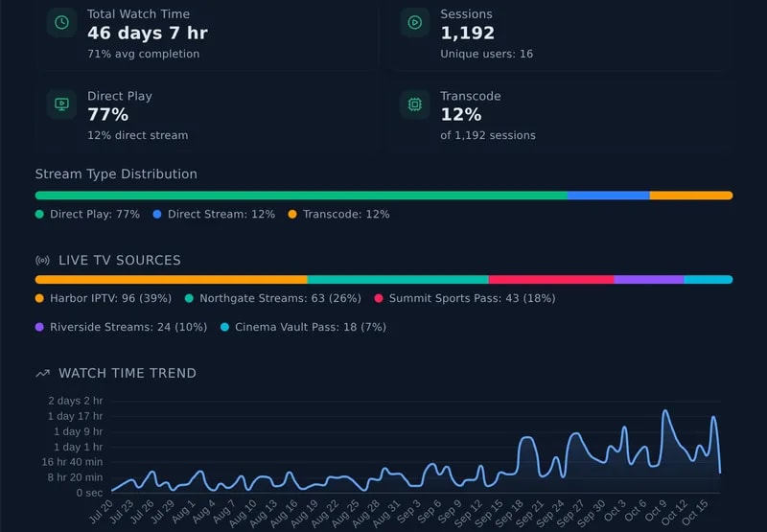This screenshot has width=767, height=532.
Task: Click the '16 hr 40 min' y-axis label
Action: click(73, 462)
